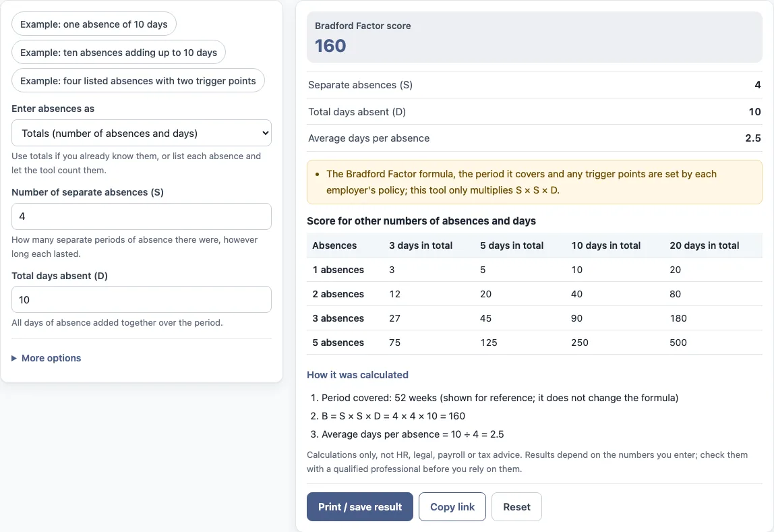This screenshot has width=774, height=532.
Task: Load example: ten absences adding up to 10 days
Action: (x=119, y=53)
